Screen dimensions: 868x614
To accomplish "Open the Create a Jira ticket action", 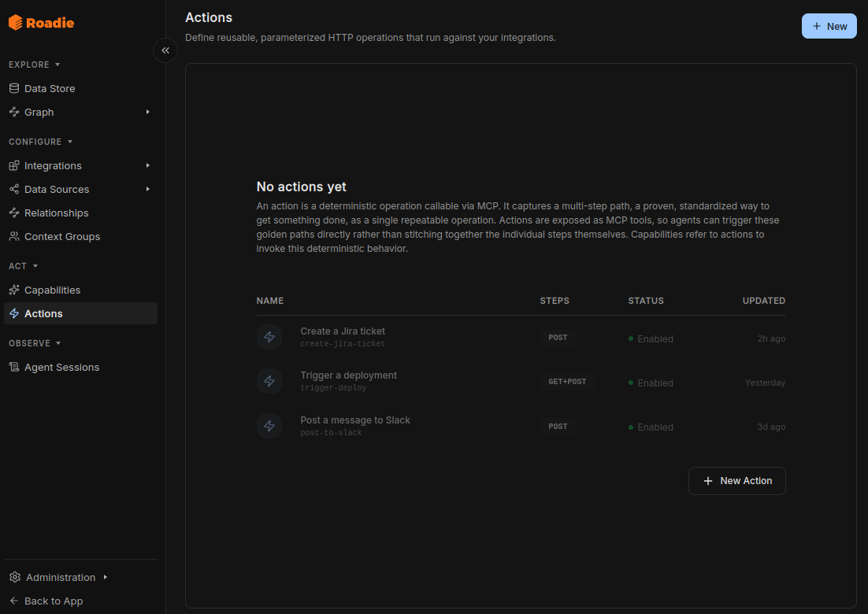I will point(343,331).
